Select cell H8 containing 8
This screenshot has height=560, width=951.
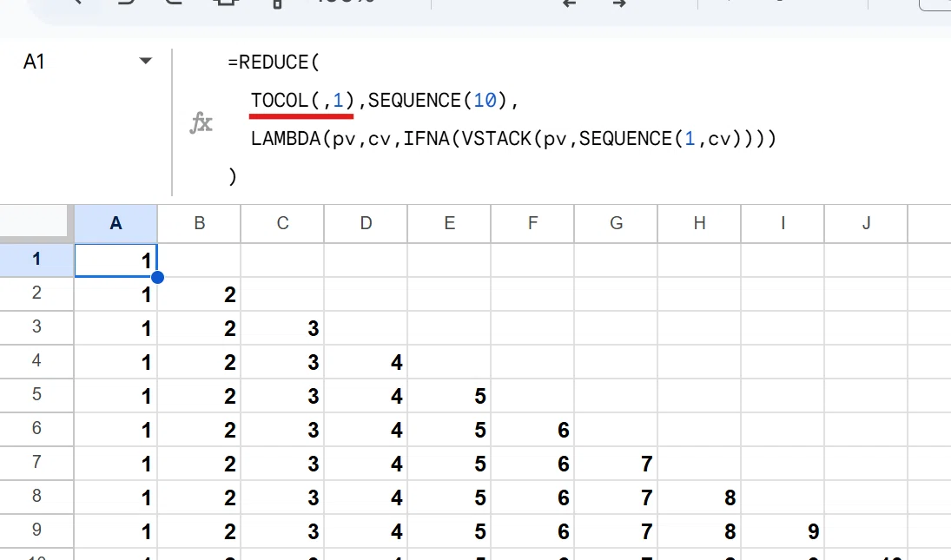tap(699, 497)
